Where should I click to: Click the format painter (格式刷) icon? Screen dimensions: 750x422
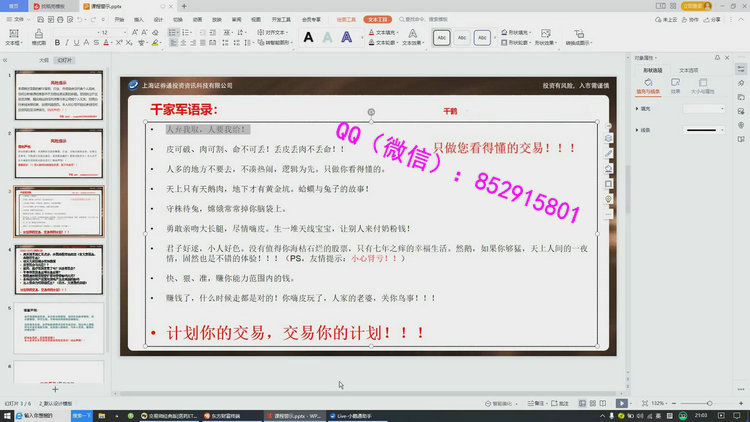coord(39,38)
